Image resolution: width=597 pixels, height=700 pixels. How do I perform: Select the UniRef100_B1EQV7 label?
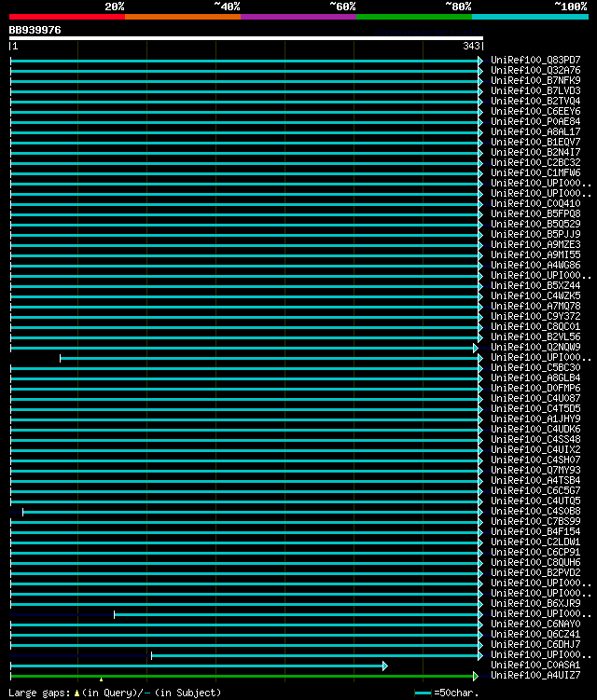point(535,142)
